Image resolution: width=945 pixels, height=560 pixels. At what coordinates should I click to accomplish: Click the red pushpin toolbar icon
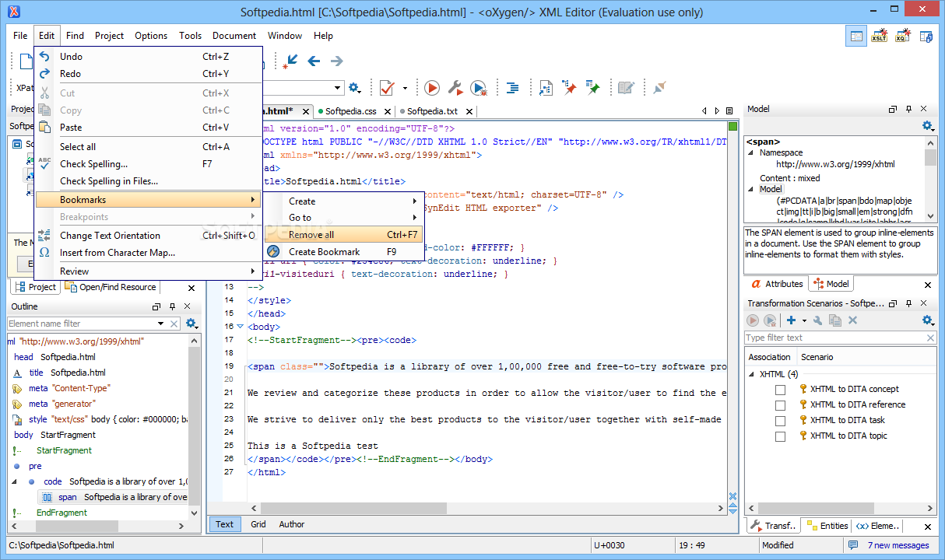click(x=570, y=88)
